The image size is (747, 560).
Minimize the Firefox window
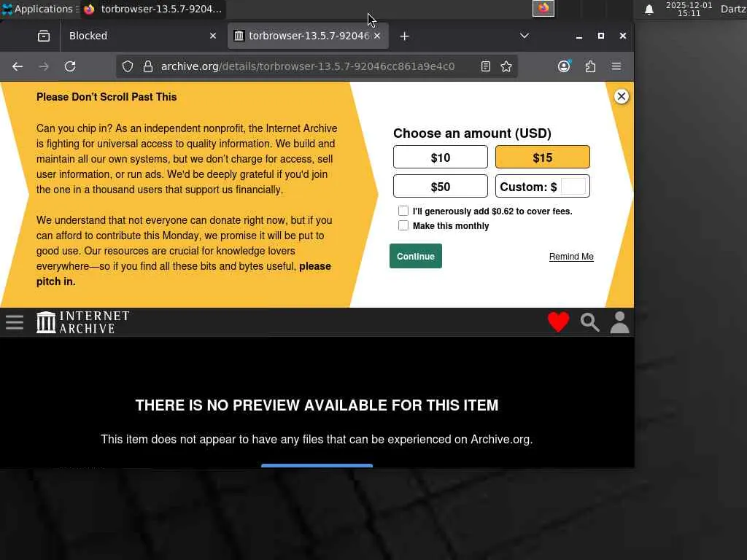click(579, 36)
